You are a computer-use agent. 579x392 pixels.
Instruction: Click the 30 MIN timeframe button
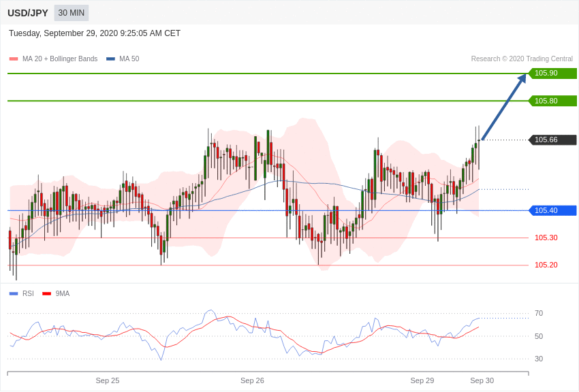point(72,13)
